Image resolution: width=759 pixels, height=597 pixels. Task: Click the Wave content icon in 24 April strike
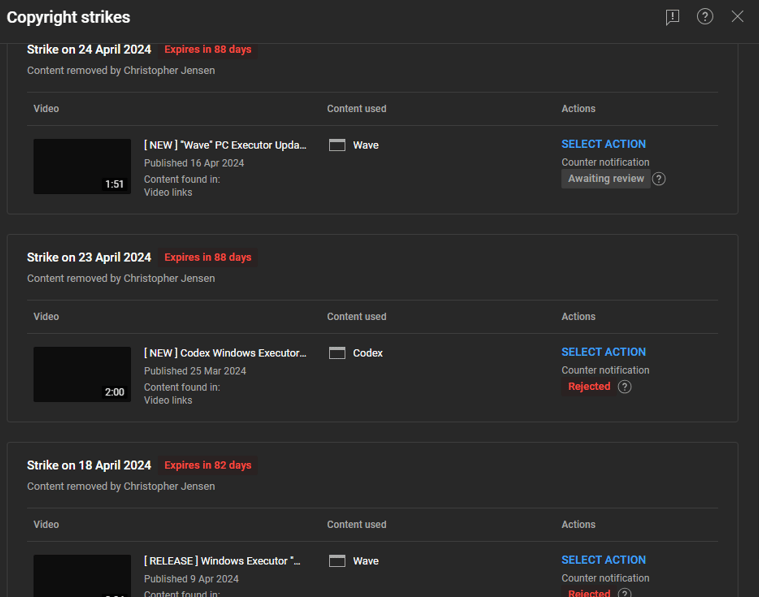click(x=337, y=145)
